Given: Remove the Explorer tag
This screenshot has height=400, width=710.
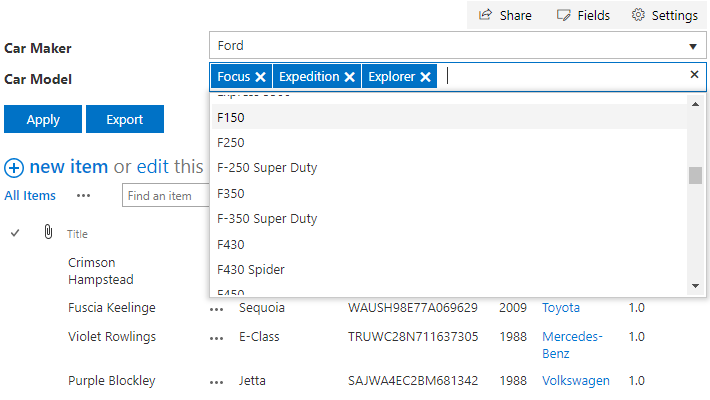Looking at the screenshot, I should tap(425, 77).
